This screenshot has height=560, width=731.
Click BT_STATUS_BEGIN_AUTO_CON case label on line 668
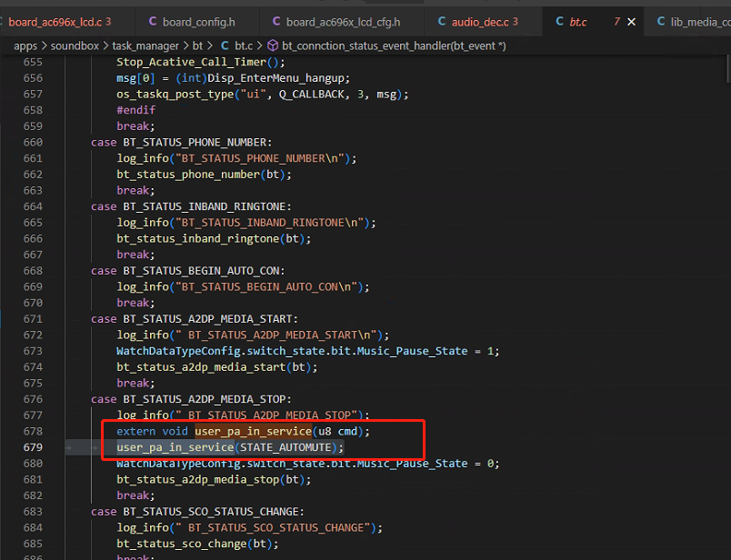point(202,271)
